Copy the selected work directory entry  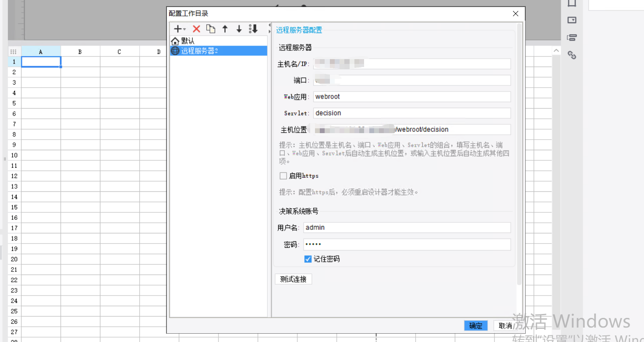pos(211,29)
